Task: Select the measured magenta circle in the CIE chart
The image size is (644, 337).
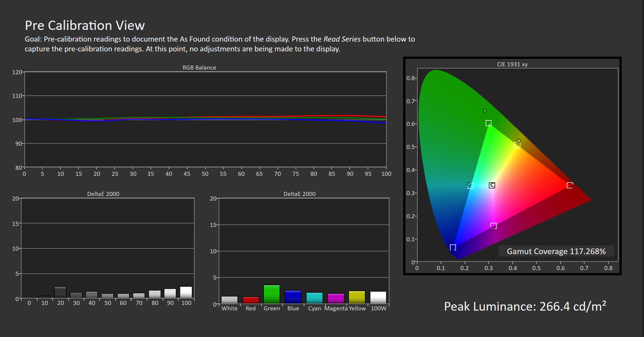Action: pos(492,229)
